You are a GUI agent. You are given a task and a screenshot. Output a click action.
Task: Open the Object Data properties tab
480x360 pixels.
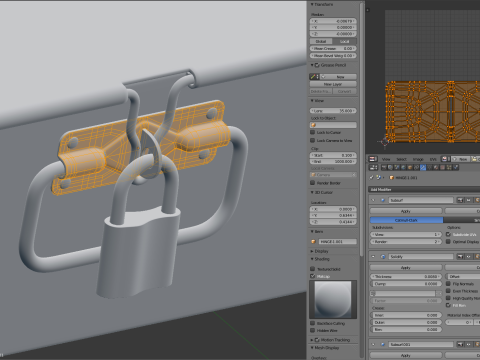430,167
